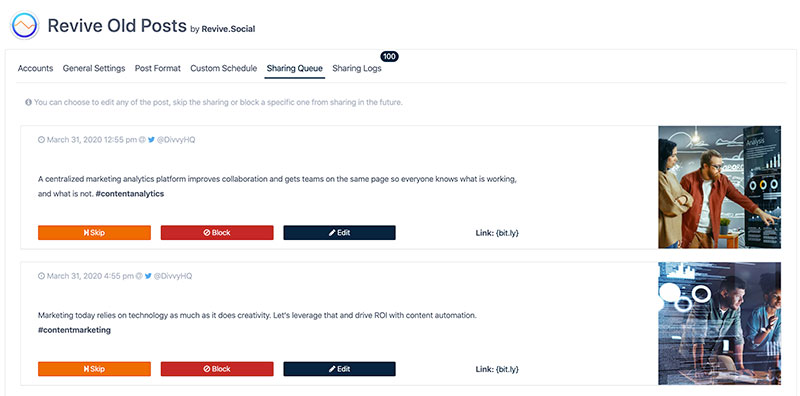Edit the centralized marketing analytics post

click(x=339, y=233)
